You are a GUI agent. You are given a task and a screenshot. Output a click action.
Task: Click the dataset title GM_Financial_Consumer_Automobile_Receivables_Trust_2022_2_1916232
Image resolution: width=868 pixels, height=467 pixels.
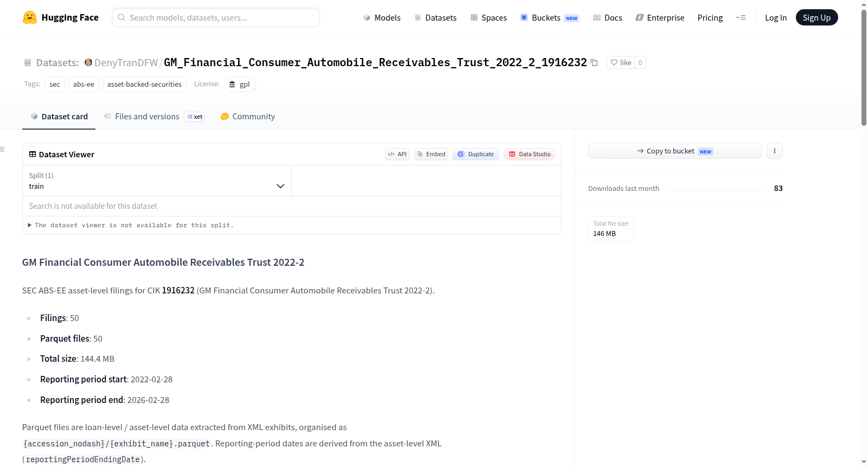point(375,62)
